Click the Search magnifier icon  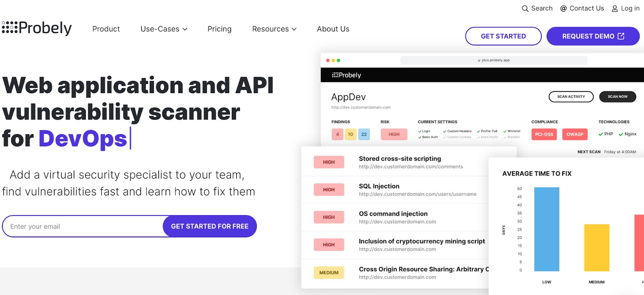pos(525,8)
